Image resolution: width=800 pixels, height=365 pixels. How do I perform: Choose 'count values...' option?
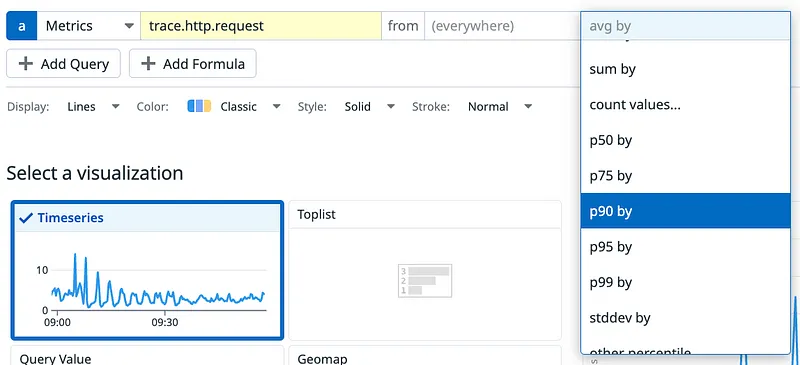click(685, 105)
